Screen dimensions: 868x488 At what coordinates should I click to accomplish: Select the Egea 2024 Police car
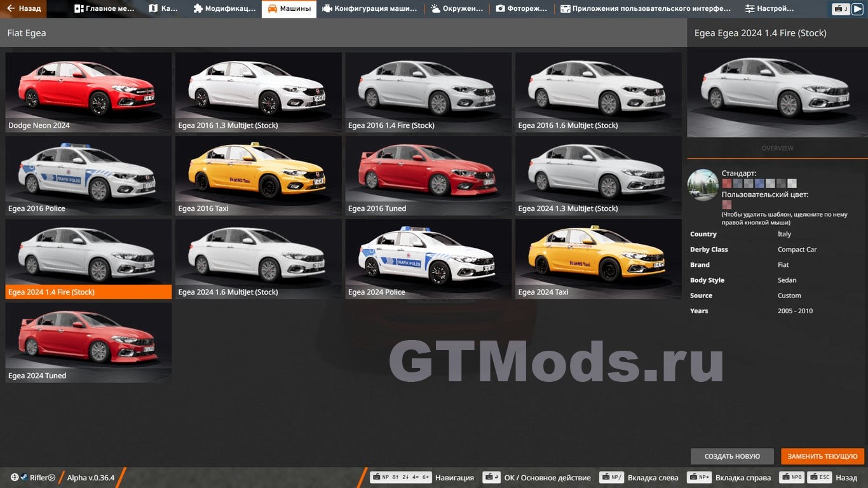point(428,259)
